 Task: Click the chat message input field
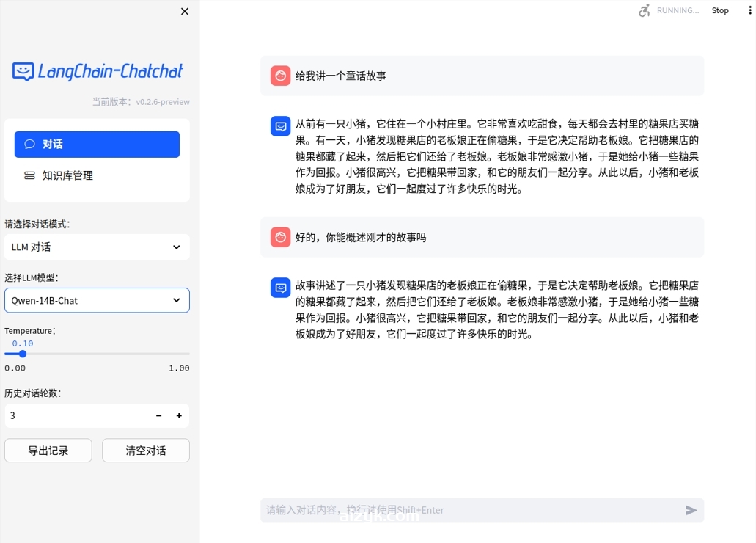pyautogui.click(x=469, y=509)
